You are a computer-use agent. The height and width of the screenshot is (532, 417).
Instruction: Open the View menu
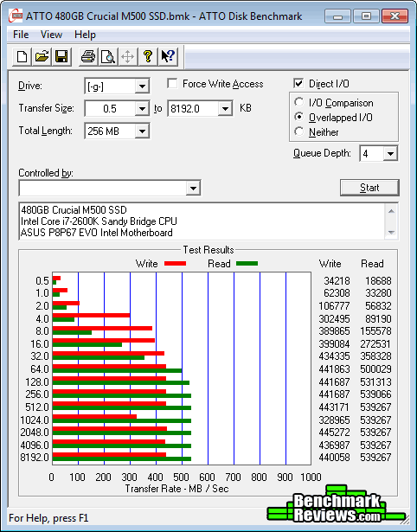click(x=51, y=35)
